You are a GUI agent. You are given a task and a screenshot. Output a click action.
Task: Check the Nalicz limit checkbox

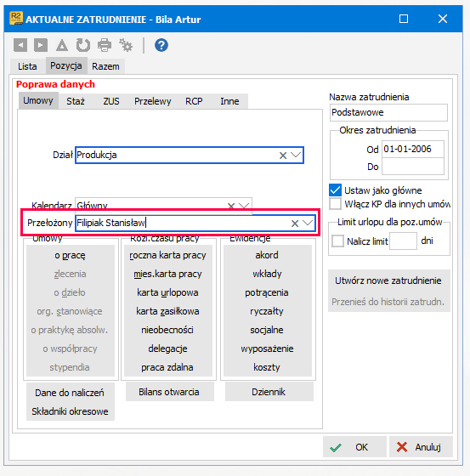(337, 241)
